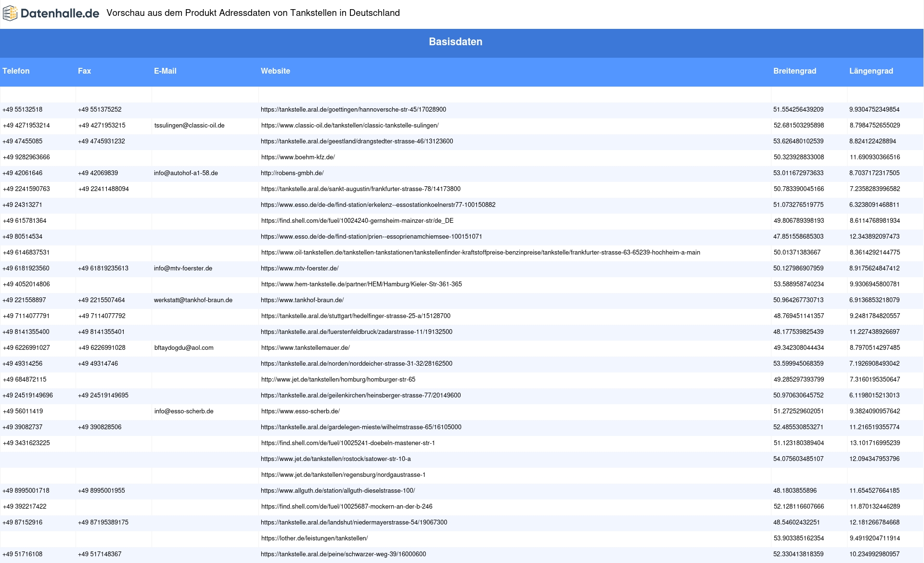The height and width of the screenshot is (563, 924).
Task: Open the oil-tankstellen.de Hochheim link
Action: [481, 253]
